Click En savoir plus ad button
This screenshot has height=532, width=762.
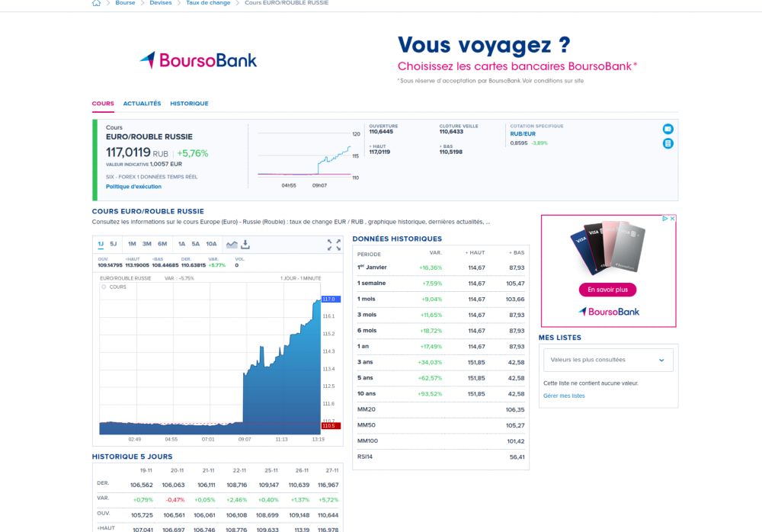607,290
